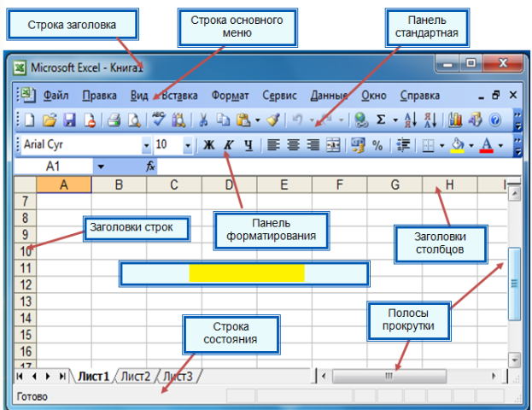This screenshot has height=410, width=532.
Task: Sort ascending with the A-Я icon
Action: [x=411, y=120]
